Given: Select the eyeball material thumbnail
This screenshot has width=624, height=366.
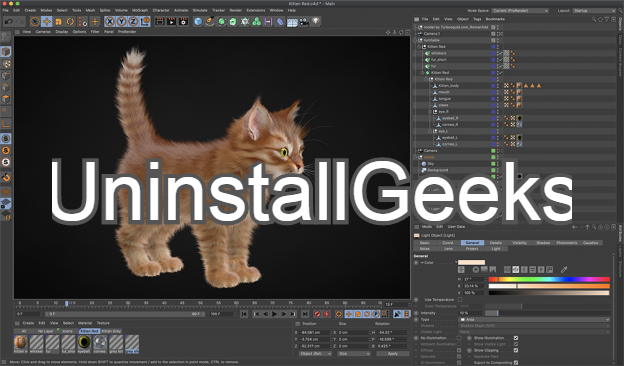Looking at the screenshot, I should pos(84,343).
